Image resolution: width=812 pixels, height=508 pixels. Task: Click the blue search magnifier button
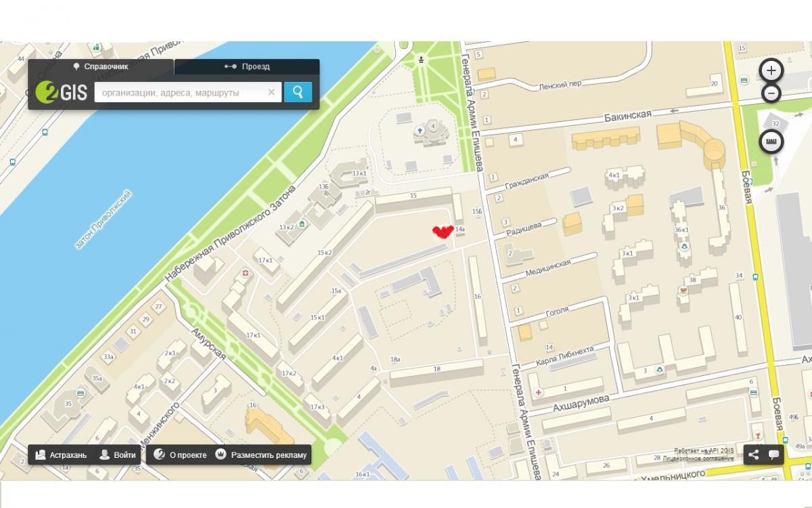tap(298, 92)
